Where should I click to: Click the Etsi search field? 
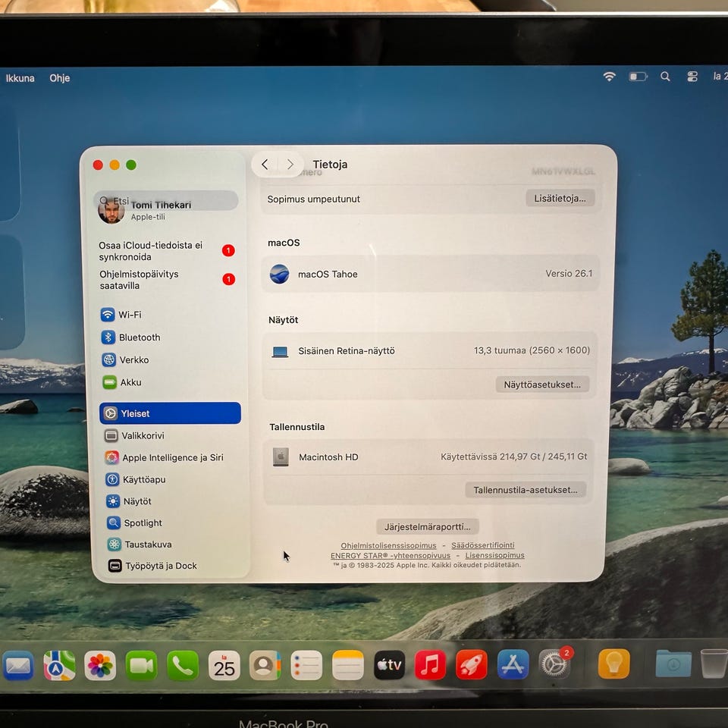166,200
